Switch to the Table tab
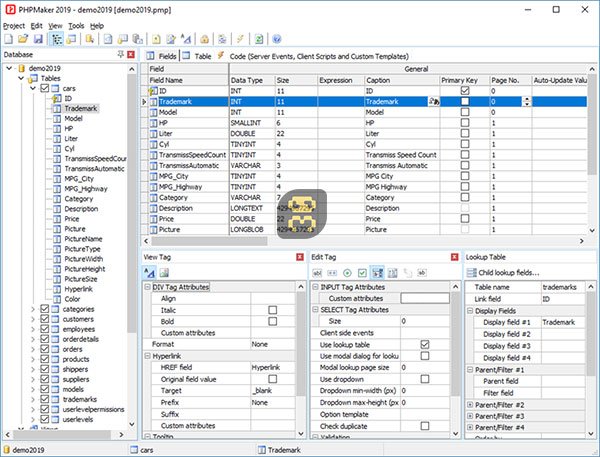The height and width of the screenshot is (457, 600). click(x=197, y=56)
